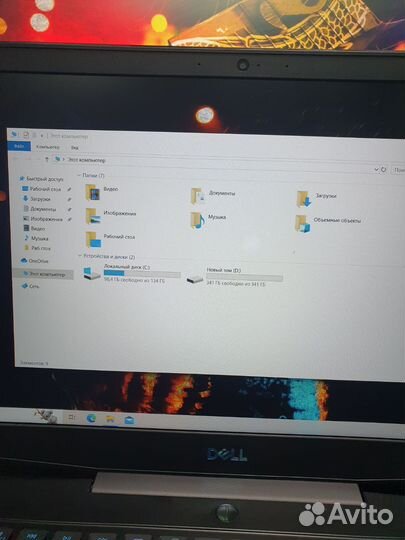Open the Документы folder in main pane

point(213,195)
